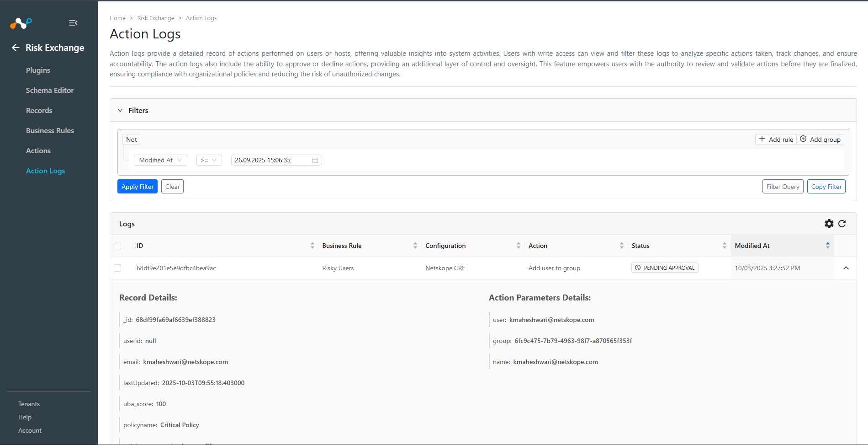The image size is (868, 445).
Task: Go to Records in the sidebar
Action: coord(39,110)
